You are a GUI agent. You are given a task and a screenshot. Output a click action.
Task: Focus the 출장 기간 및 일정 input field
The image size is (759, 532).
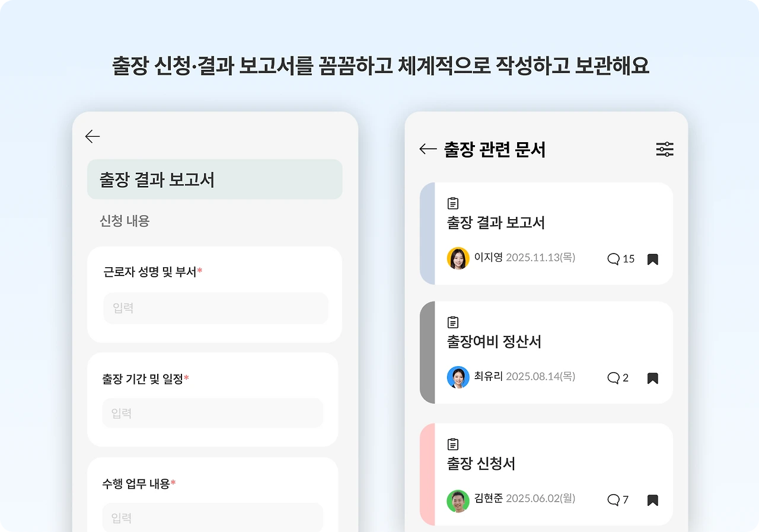click(213, 413)
